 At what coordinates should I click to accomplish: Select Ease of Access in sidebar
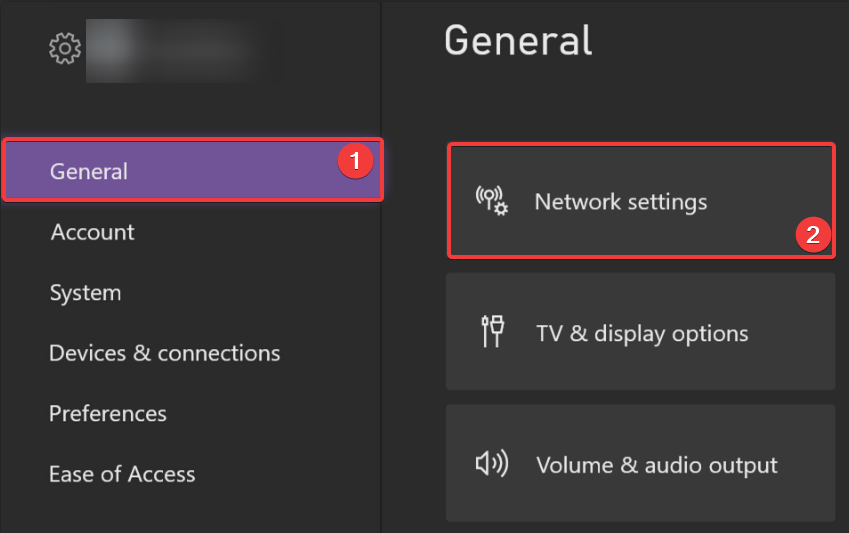122,474
